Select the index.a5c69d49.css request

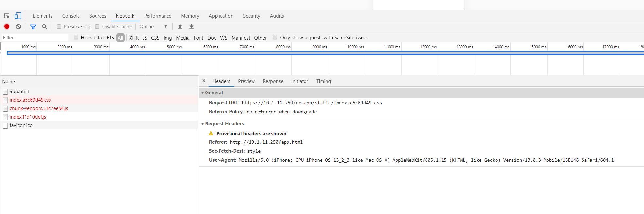(99, 100)
